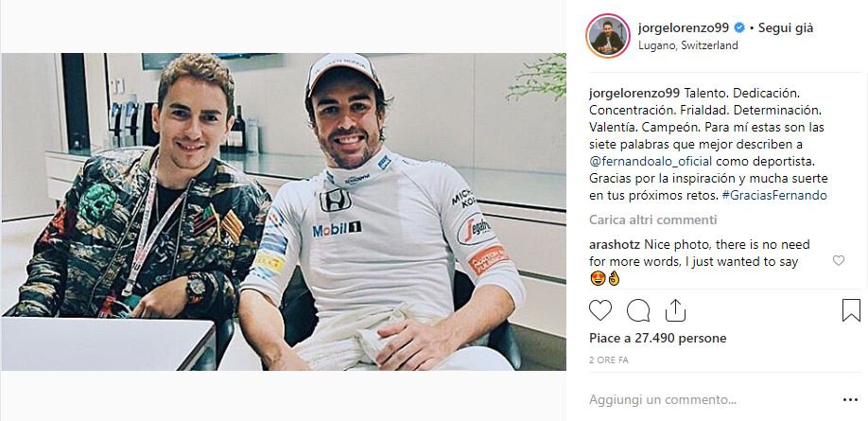Image resolution: width=868 pixels, height=421 pixels.
Task: Click the post photo of two men
Action: coord(284,212)
